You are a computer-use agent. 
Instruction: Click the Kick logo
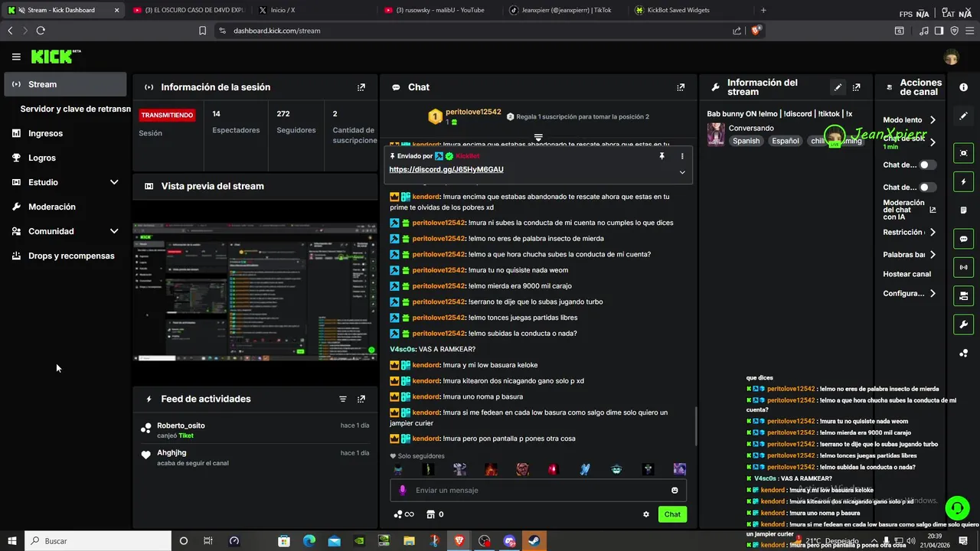(56, 57)
